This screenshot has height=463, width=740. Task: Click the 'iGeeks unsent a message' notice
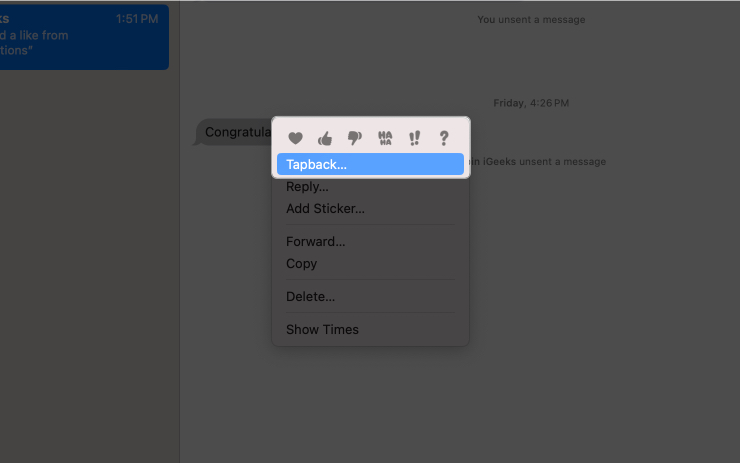[x=538, y=161]
